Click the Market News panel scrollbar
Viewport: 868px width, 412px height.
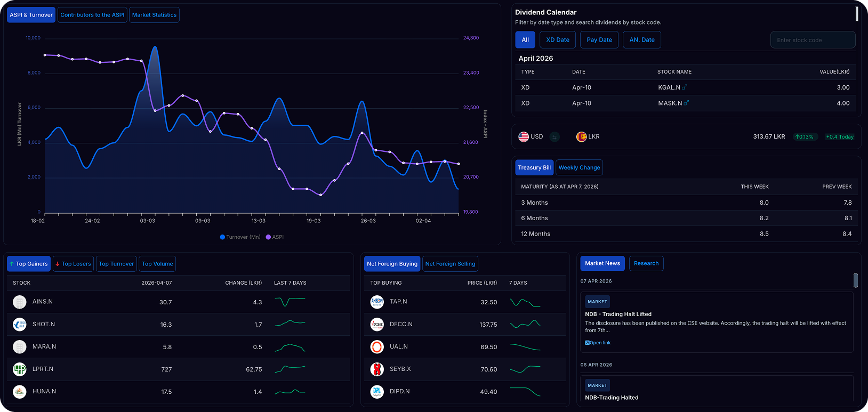pyautogui.click(x=856, y=280)
